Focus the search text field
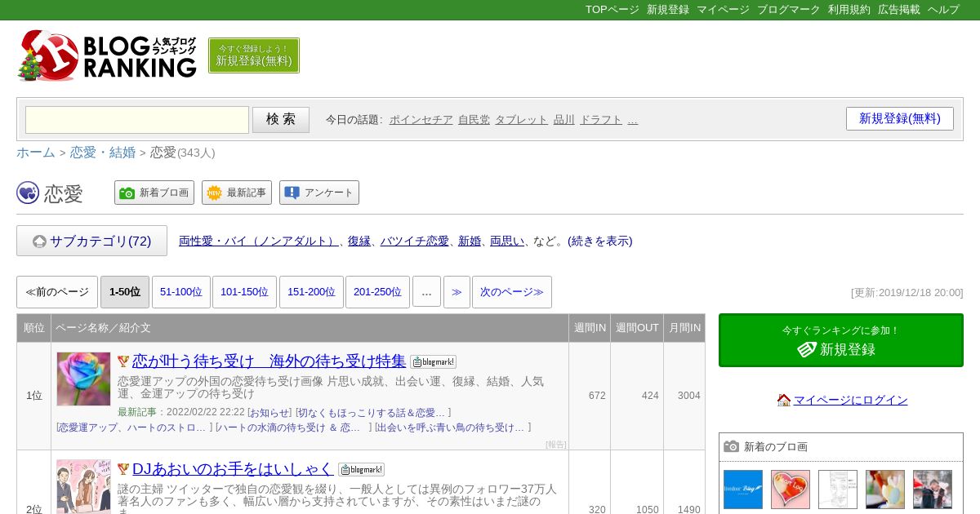The width and height of the screenshot is (980, 514). pos(137,120)
